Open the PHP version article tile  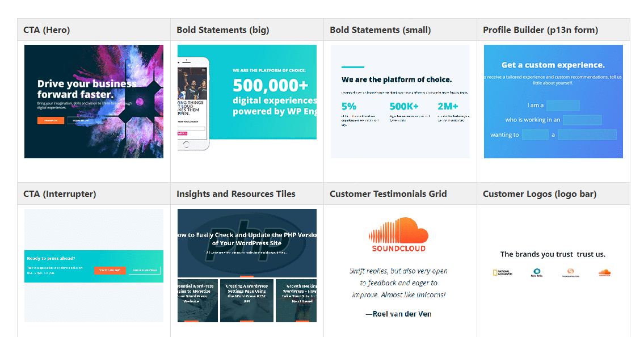point(247,243)
